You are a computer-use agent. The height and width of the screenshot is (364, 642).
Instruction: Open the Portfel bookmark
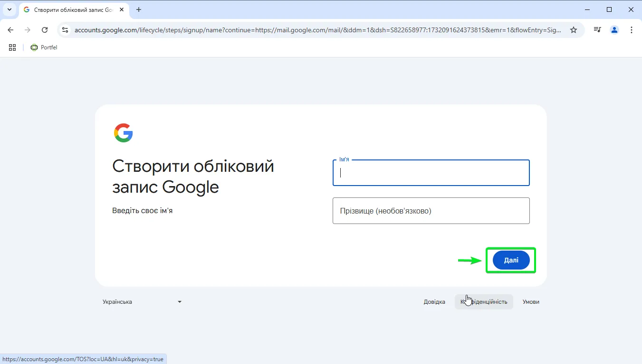tap(44, 47)
